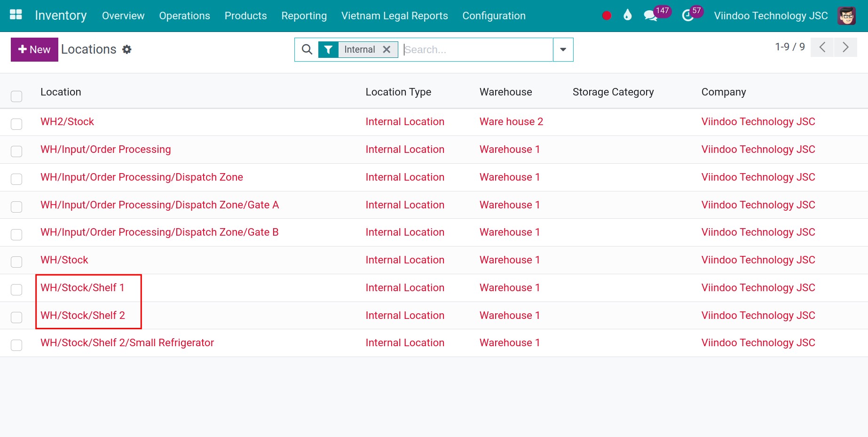Go to previous page arrow

click(822, 47)
